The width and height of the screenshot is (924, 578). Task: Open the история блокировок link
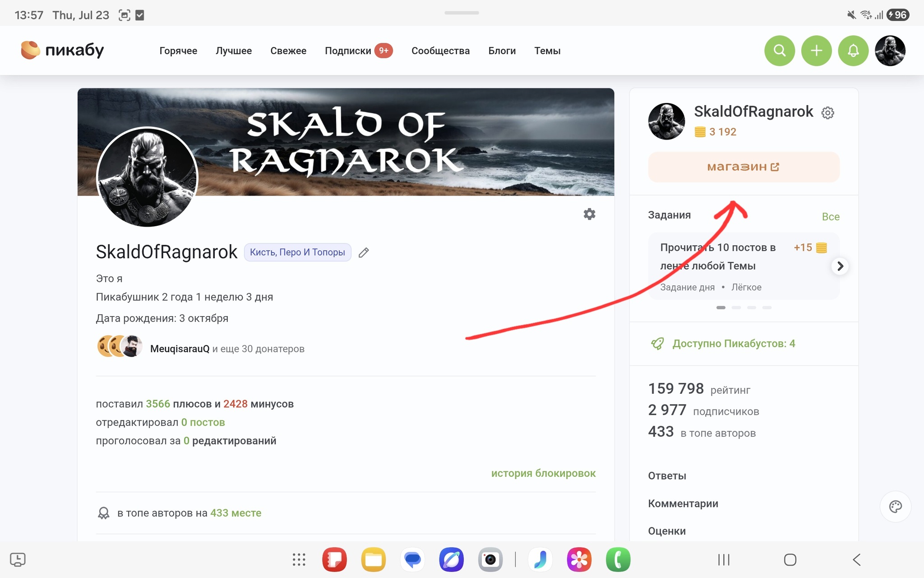pos(543,473)
